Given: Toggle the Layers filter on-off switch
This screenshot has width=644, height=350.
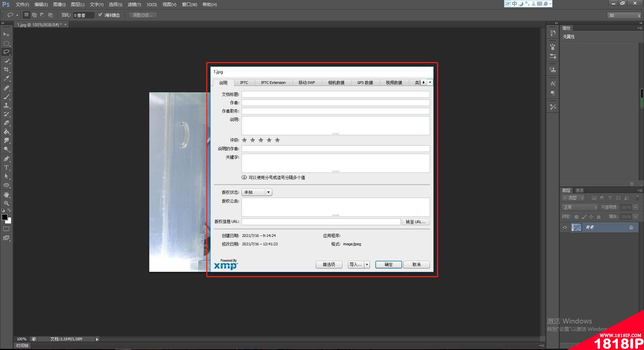Looking at the screenshot, I should pos(637,198).
